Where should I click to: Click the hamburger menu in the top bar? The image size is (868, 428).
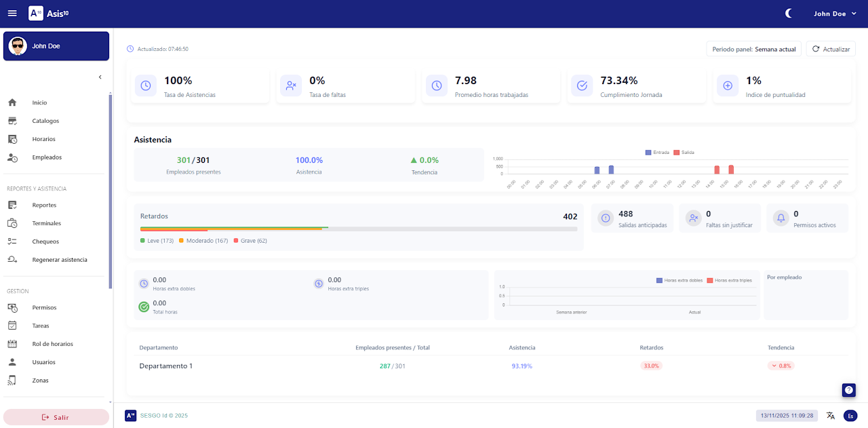pos(12,13)
